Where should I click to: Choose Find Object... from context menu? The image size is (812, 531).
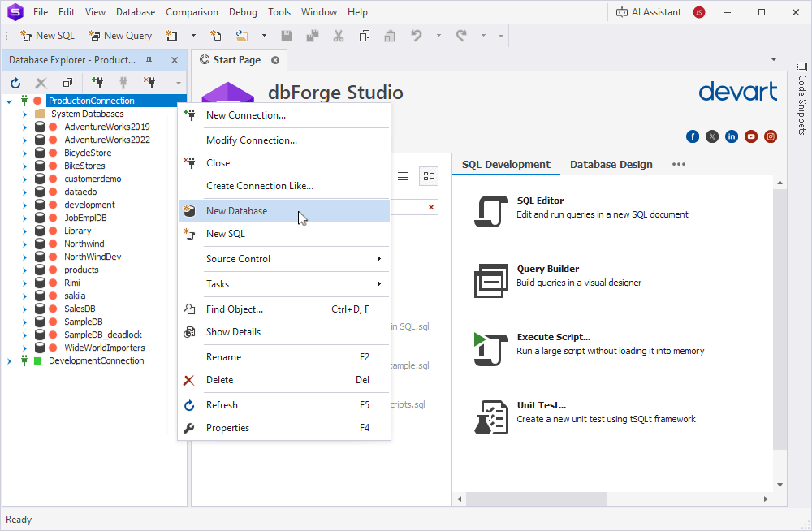point(283,309)
